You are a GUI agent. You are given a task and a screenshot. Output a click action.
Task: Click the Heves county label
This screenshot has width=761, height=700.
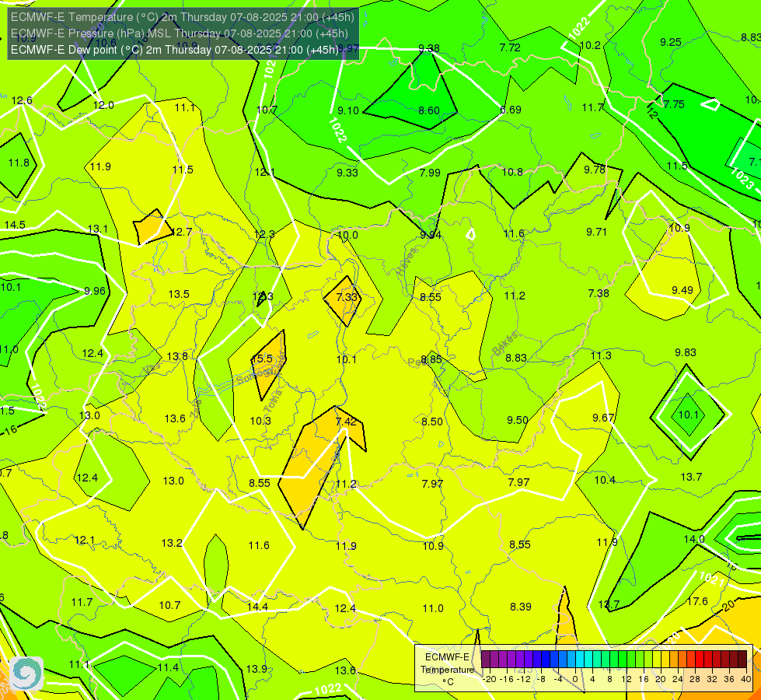[407, 262]
